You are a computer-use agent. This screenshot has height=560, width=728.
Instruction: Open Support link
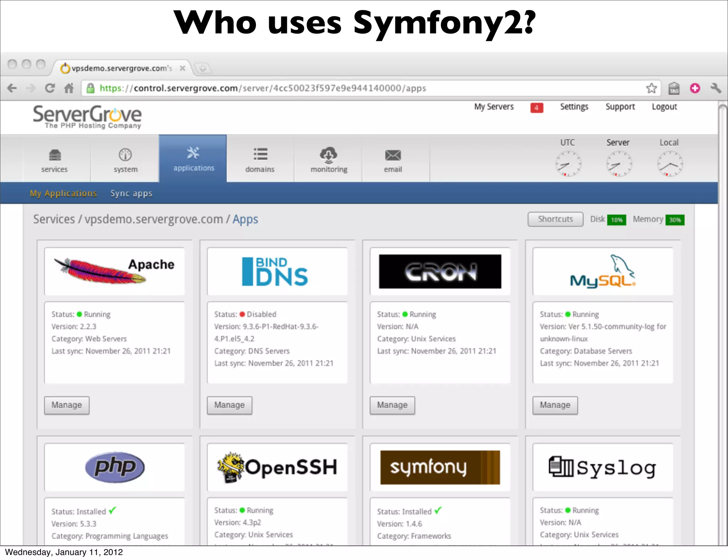(x=620, y=107)
